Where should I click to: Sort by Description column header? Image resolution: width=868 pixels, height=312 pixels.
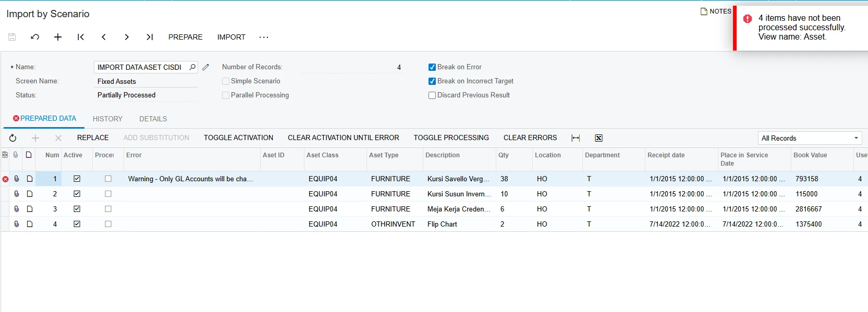coord(459,159)
